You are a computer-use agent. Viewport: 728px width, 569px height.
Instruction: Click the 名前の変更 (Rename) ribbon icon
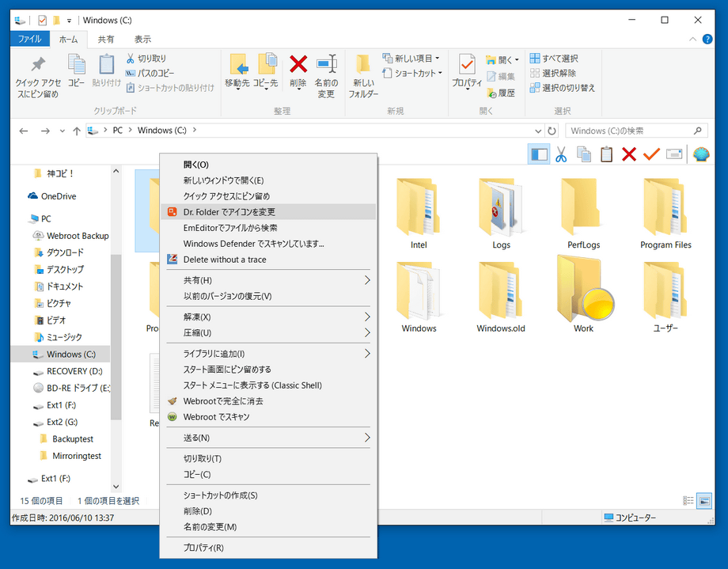[x=326, y=64]
